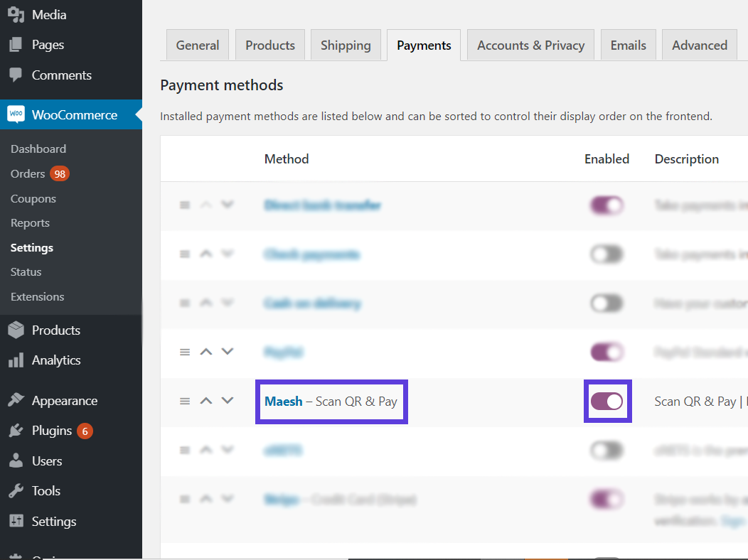Open the Check payments method link
Screen dimensions: 748x560
(311, 254)
